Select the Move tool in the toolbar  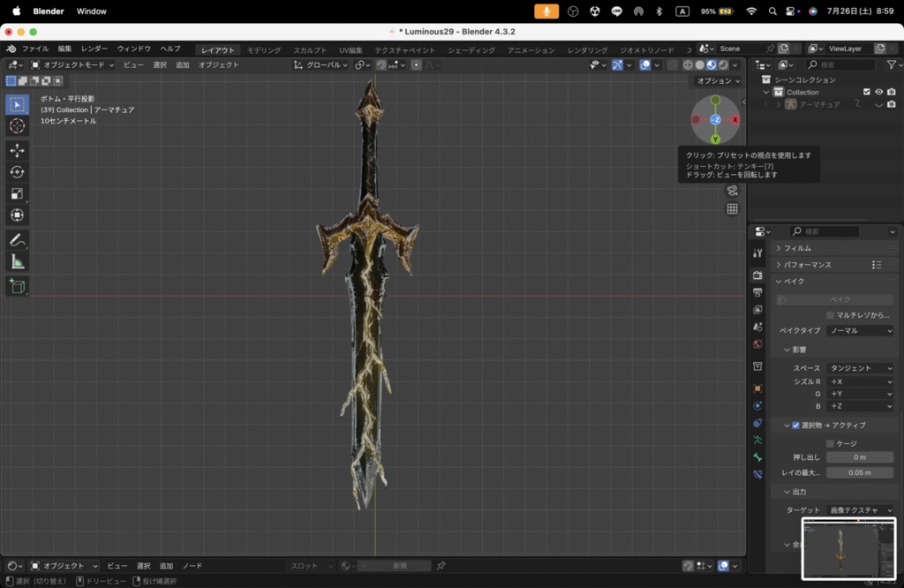point(17,150)
